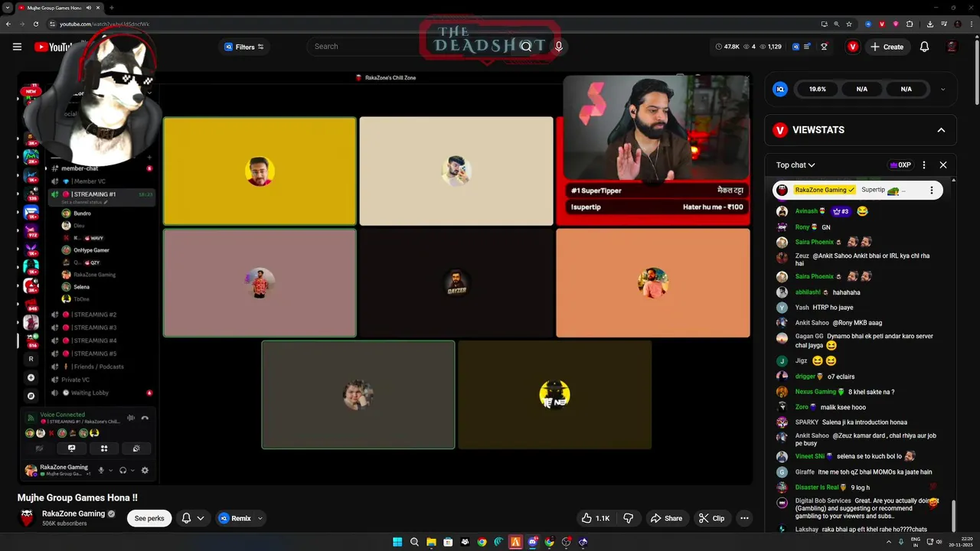Open the Chrome extensions puzzle icon
This screenshot has height=551, width=980.
pyautogui.click(x=910, y=24)
